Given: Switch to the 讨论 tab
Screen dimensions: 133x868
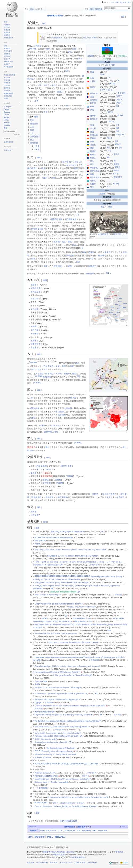Looking at the screenshot, I should (32, 9).
